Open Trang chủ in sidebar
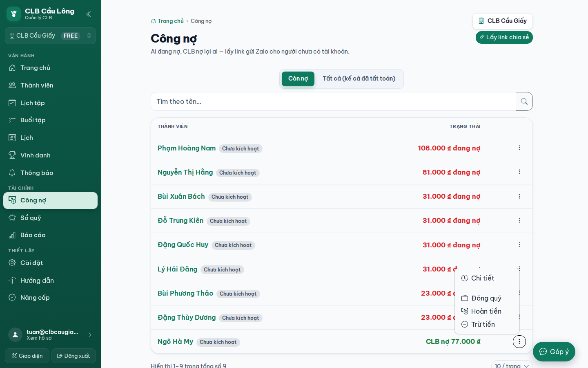Screen dimensions: 588x368 tap(50, 68)
